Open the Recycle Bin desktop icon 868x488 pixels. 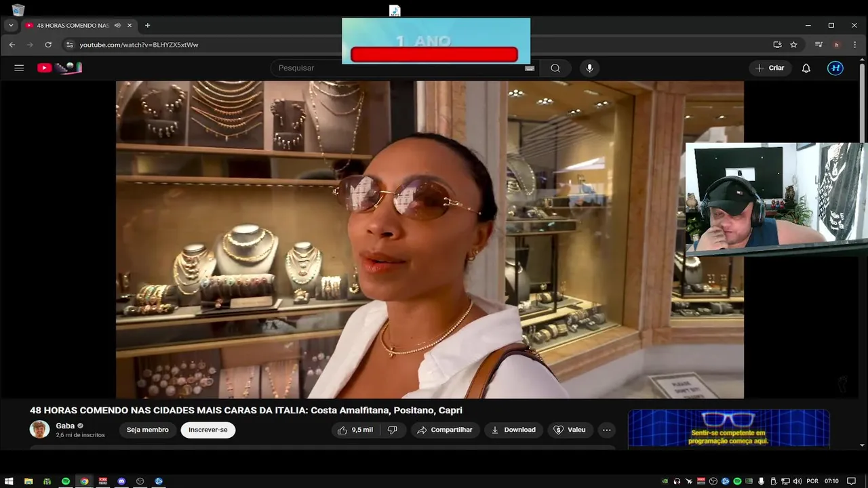18,9
